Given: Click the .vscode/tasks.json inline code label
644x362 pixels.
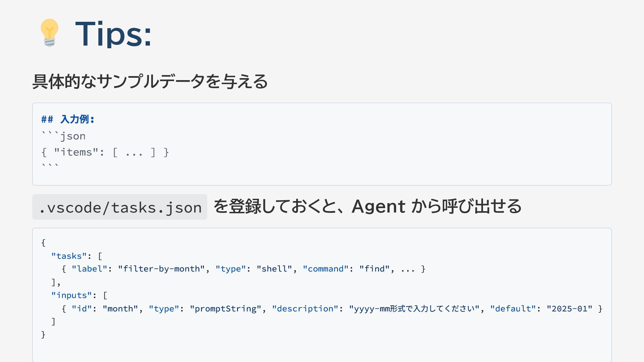Looking at the screenshot, I should [120, 207].
